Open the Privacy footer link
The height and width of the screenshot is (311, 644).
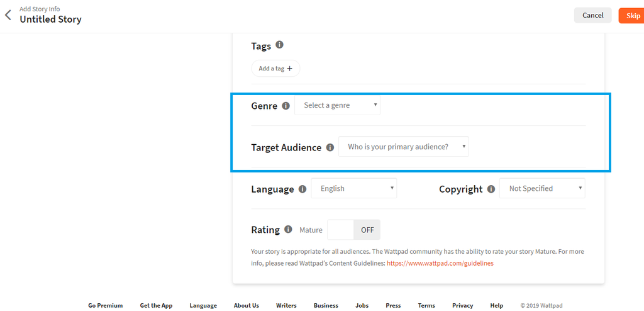[x=462, y=305]
